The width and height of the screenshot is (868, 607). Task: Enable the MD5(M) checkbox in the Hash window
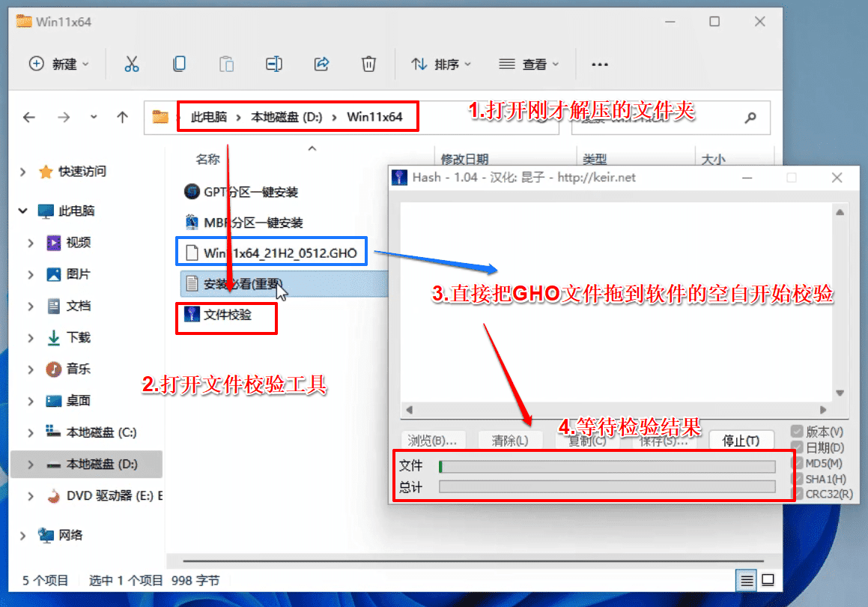[796, 464]
